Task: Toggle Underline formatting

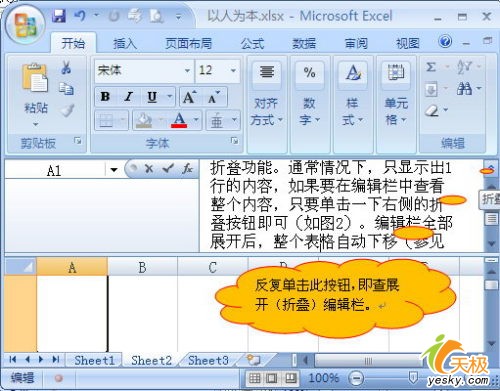Action: point(152,97)
